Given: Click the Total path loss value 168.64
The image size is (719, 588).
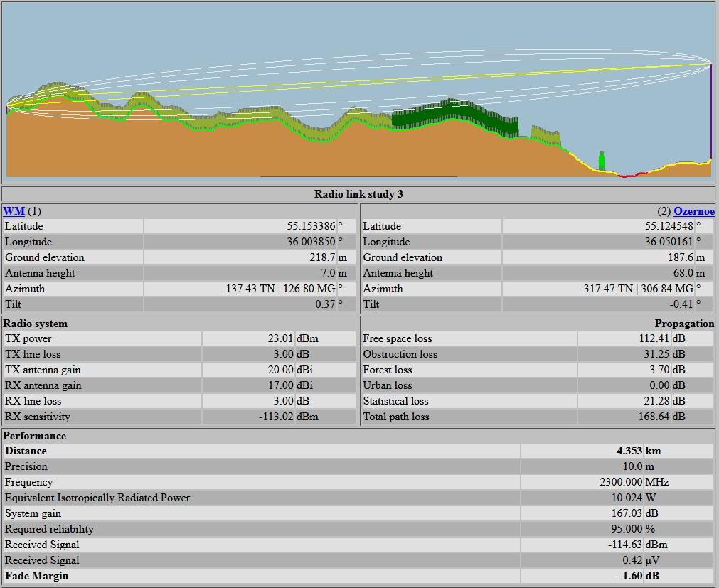Looking at the screenshot, I should (x=654, y=417).
